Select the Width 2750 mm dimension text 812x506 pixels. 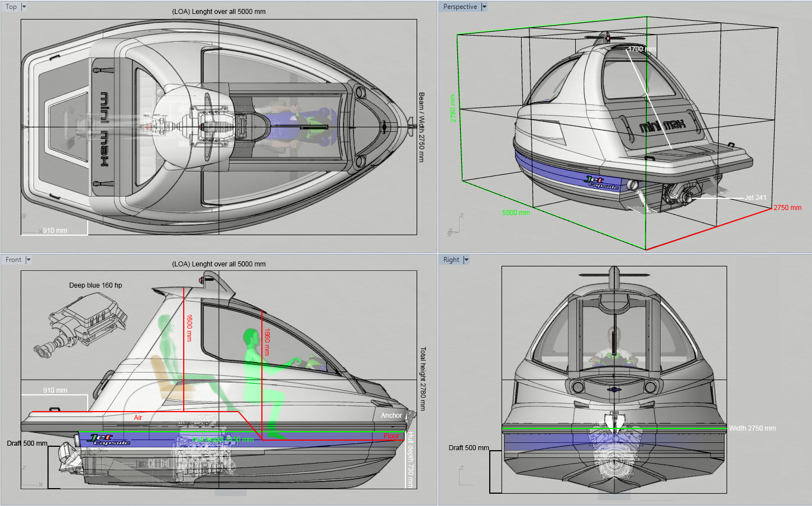(752, 428)
